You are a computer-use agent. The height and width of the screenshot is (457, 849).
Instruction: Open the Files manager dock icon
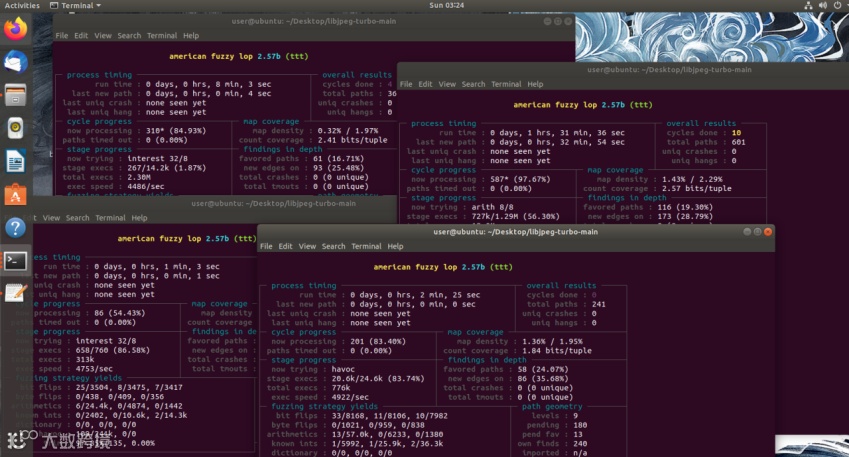click(x=16, y=95)
